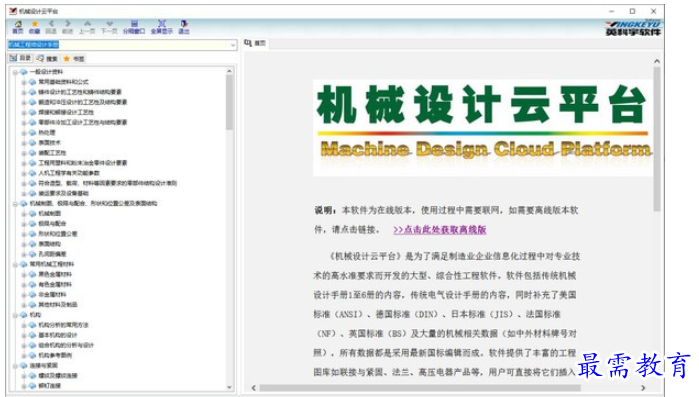Go to 首页 home toolbar icon
The image size is (699, 397).
pyautogui.click(x=18, y=27)
